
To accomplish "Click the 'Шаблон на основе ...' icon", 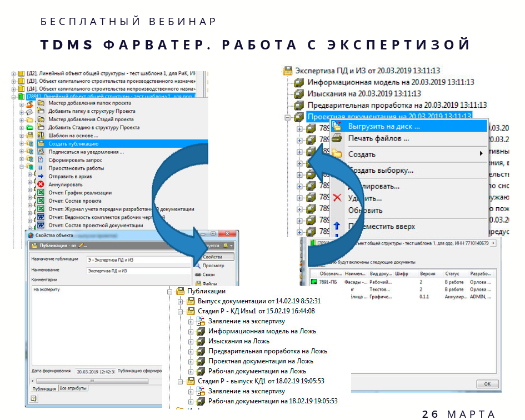I will tap(41, 136).
